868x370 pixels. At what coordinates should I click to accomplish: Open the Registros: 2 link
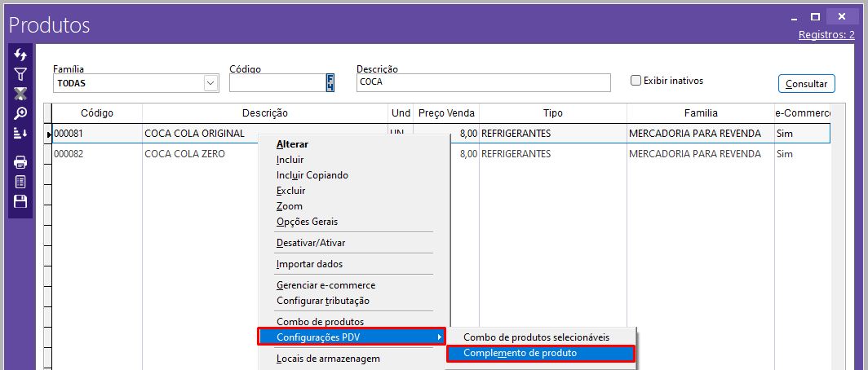coord(826,35)
